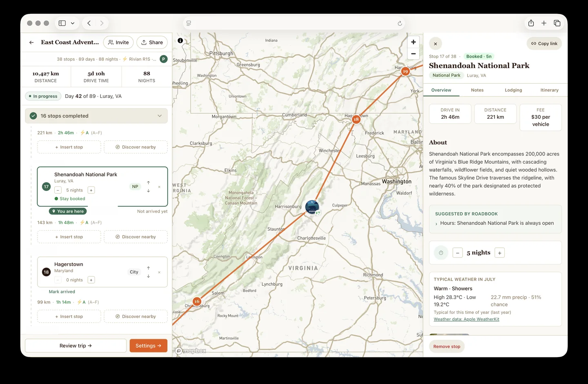Click the National Park category tag
This screenshot has height=384, width=588.
pos(446,75)
